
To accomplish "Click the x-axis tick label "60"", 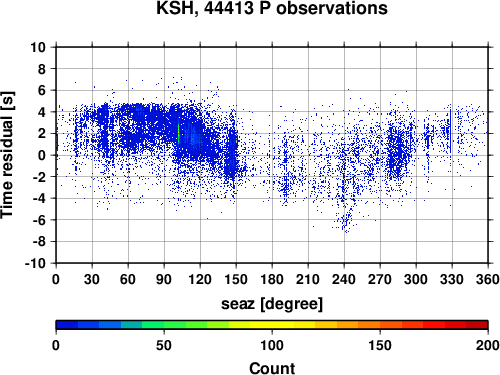I will pyautogui.click(x=128, y=279).
